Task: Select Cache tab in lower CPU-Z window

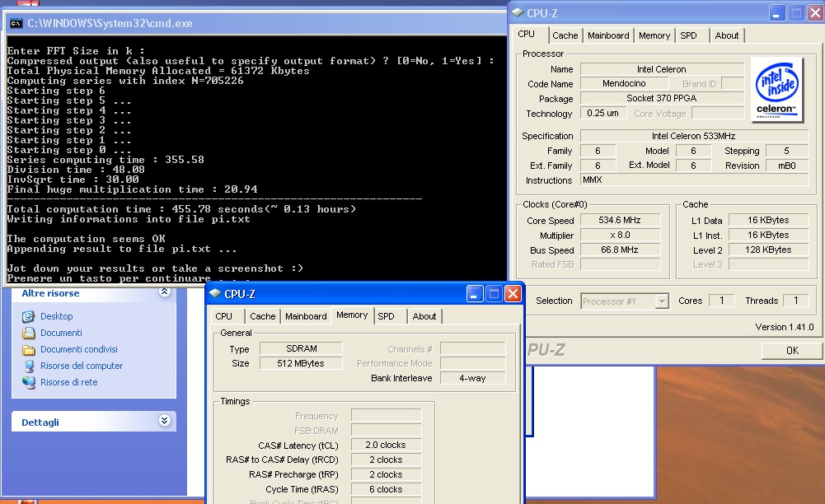Action: pos(263,316)
